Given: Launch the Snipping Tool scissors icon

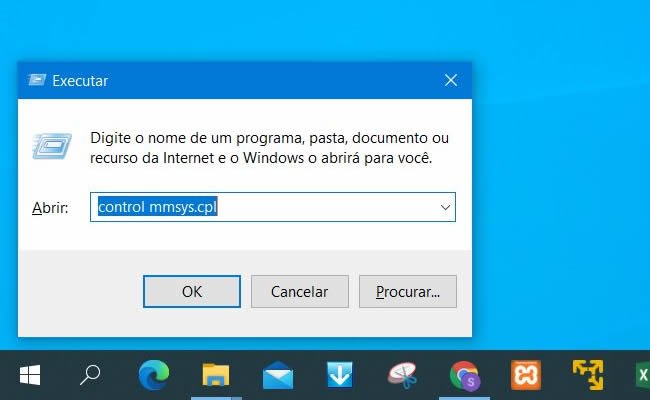Looking at the screenshot, I should (x=402, y=375).
